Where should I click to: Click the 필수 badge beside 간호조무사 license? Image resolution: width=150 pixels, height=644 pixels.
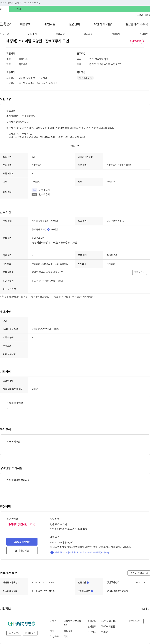pos(34,190)
